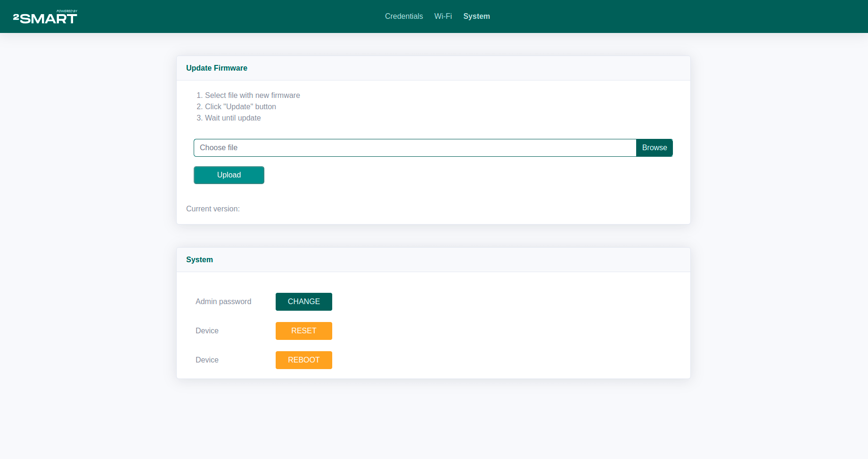Reboot the device
868x459 pixels.
coord(304,360)
